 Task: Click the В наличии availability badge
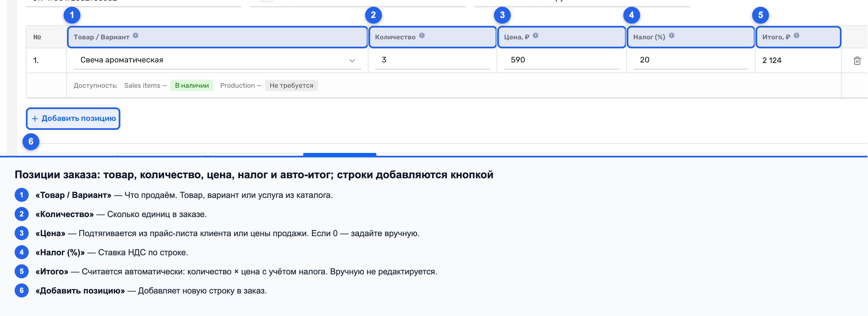click(192, 85)
